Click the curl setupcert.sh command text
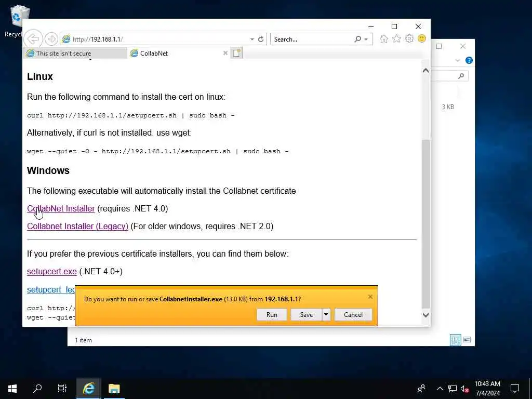 click(130, 115)
